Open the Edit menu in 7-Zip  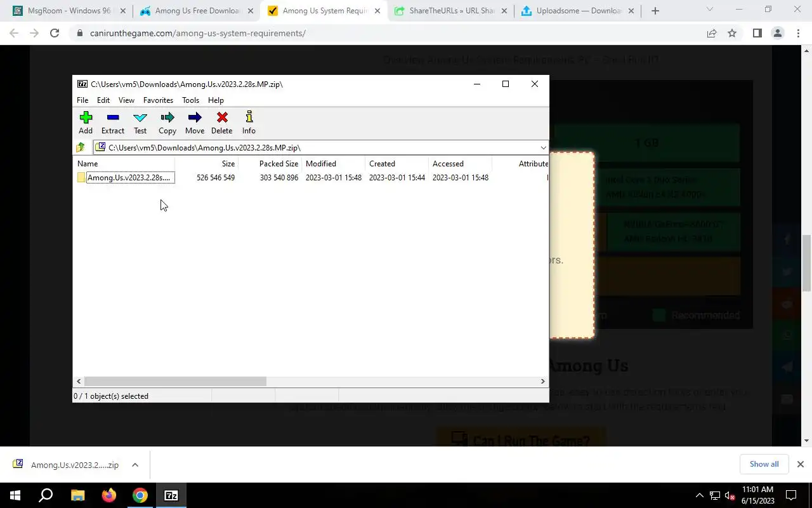point(103,100)
